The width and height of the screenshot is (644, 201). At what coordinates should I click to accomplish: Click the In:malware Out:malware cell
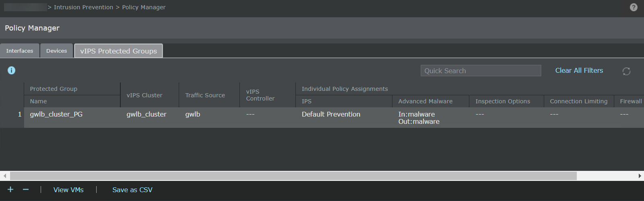[x=430, y=117]
